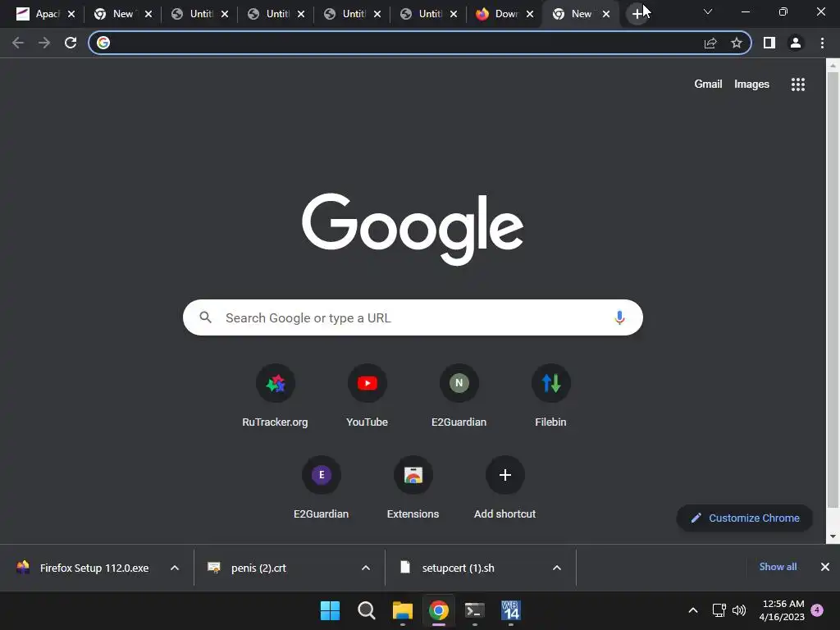
Task: Expand Firefox Setup 112.0.exe download options
Action: pos(175,568)
